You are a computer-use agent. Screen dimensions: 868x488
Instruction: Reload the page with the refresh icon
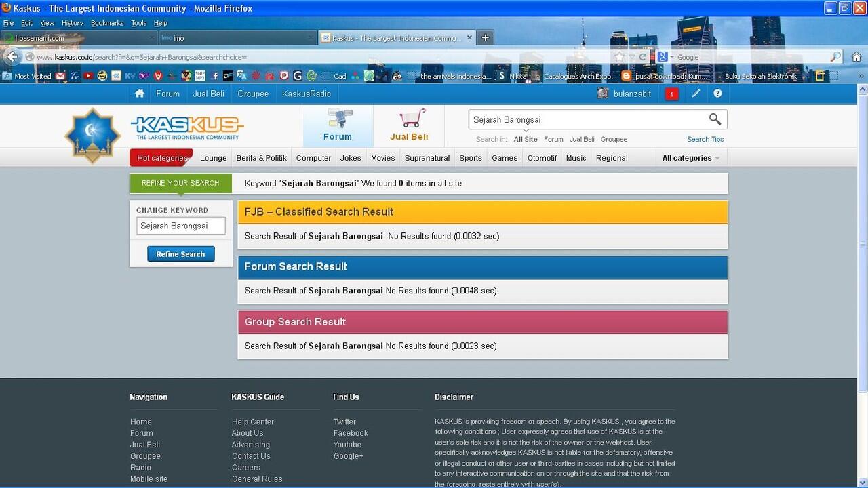[643, 57]
